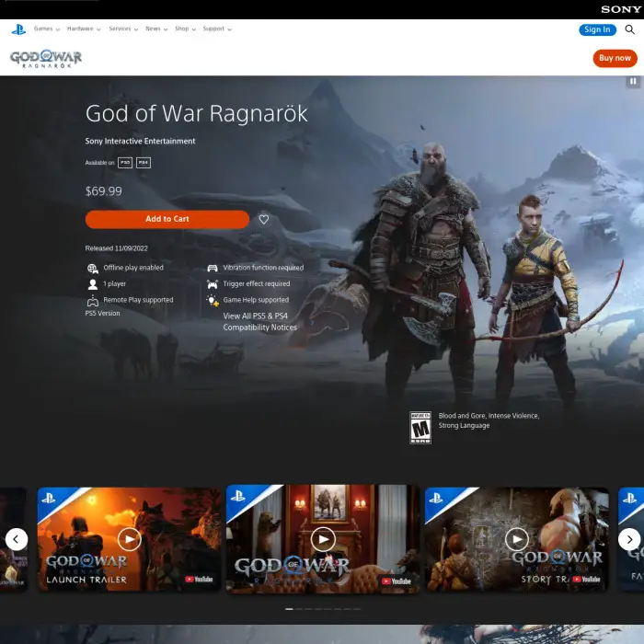Click the Remote Play supported icon
Screen dimensions: 644x644
92,301
